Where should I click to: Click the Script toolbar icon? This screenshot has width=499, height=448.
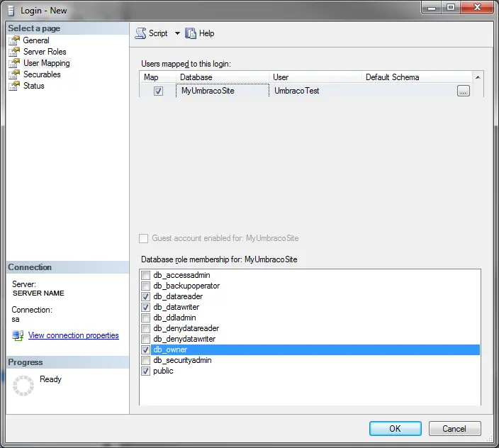point(140,33)
